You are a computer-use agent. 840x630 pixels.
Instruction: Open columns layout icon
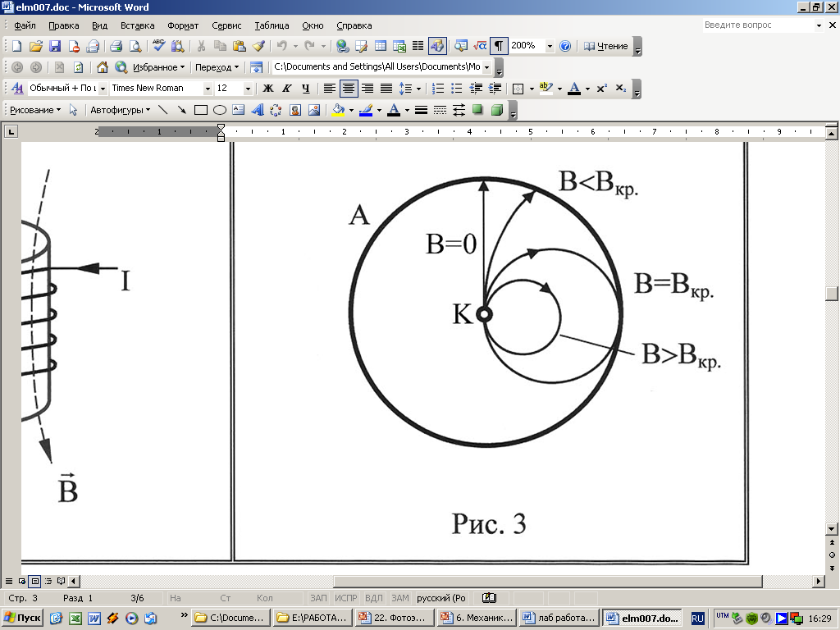point(418,46)
